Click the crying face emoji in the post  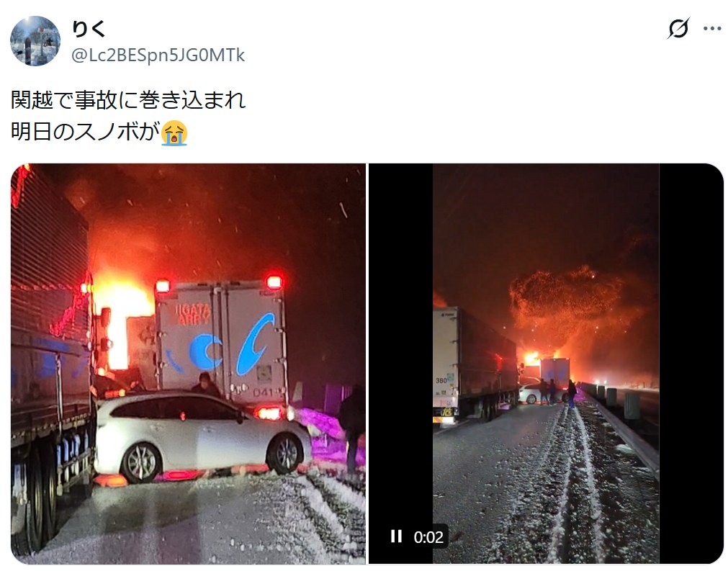point(174,132)
